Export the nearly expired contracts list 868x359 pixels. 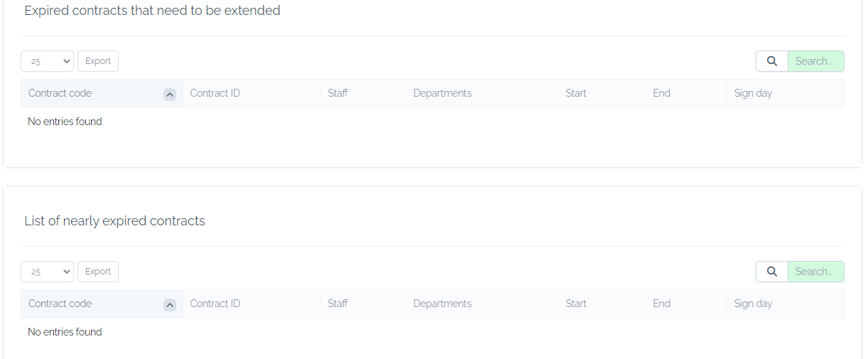coord(98,272)
